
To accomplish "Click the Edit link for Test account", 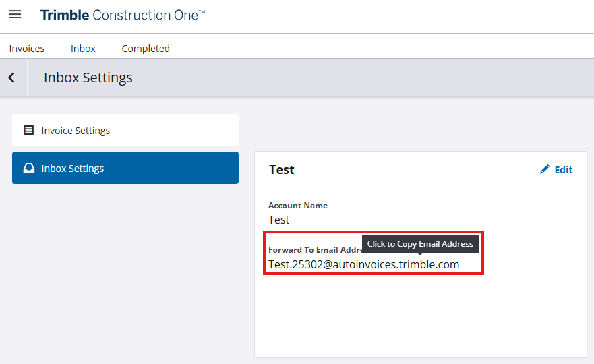I will [x=556, y=170].
